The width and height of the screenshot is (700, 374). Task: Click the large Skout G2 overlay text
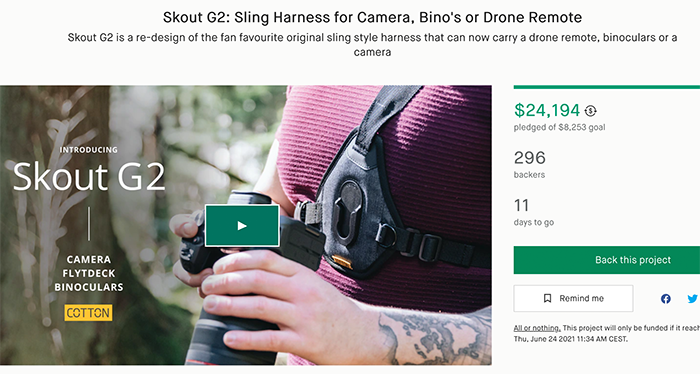(x=89, y=177)
